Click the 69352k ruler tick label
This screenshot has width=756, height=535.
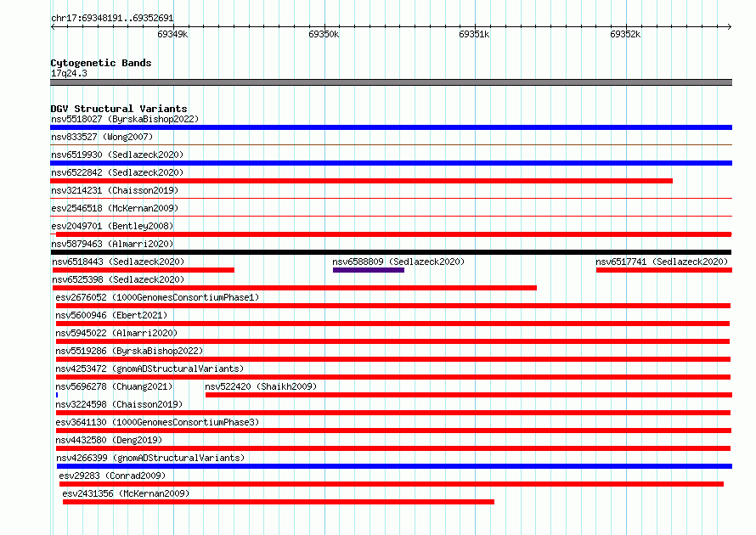[x=625, y=34]
